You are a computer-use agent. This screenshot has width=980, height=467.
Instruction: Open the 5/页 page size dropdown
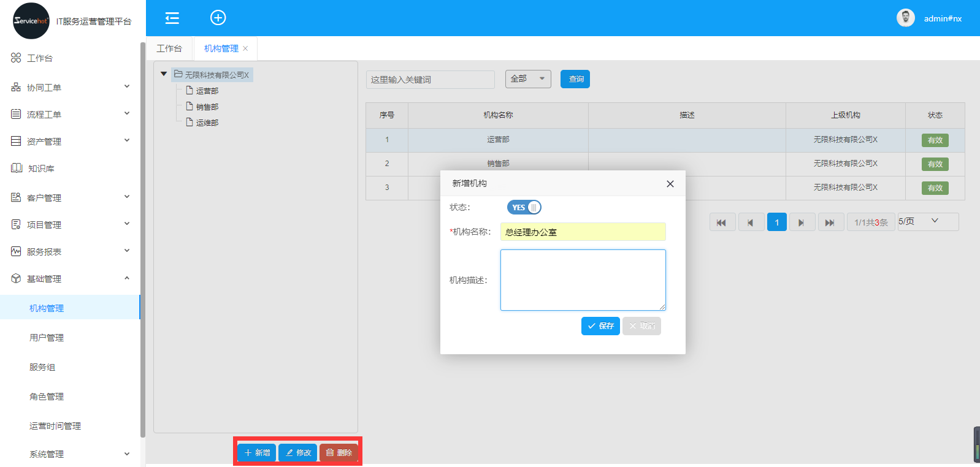tap(927, 221)
